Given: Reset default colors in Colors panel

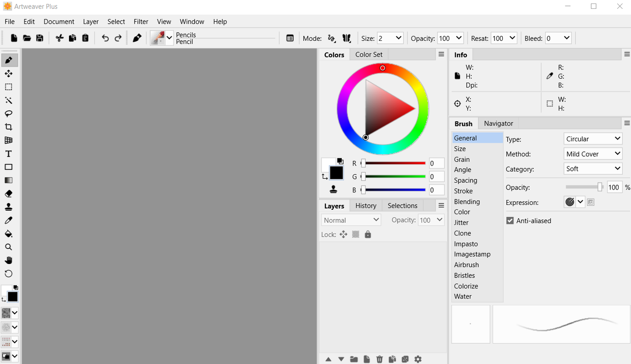Looking at the screenshot, I should pyautogui.click(x=340, y=161).
